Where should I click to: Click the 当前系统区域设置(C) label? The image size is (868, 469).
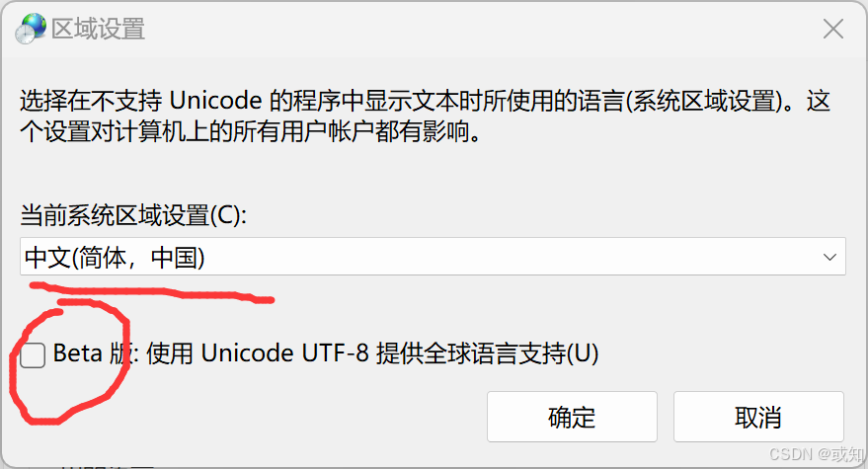pyautogui.click(x=133, y=215)
